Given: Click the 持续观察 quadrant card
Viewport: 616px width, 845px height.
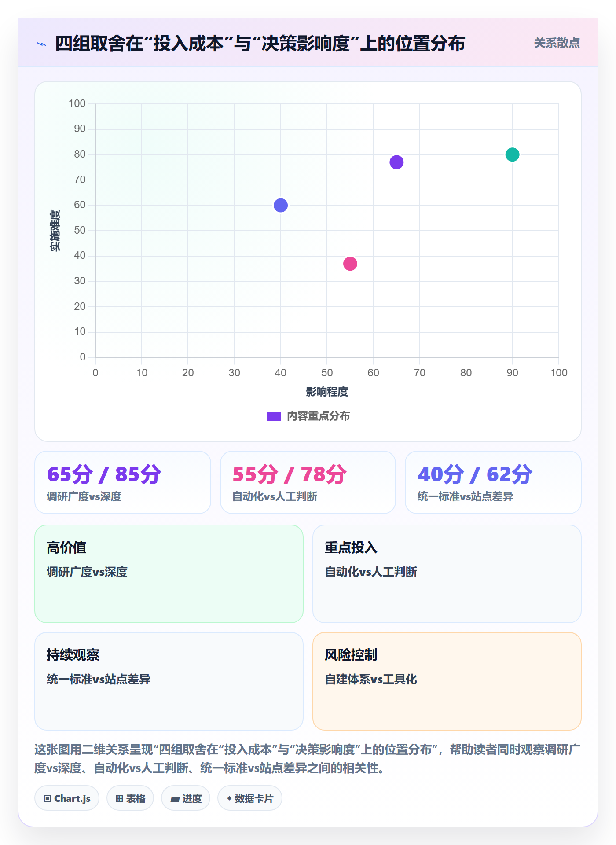Looking at the screenshot, I should coord(169,681).
